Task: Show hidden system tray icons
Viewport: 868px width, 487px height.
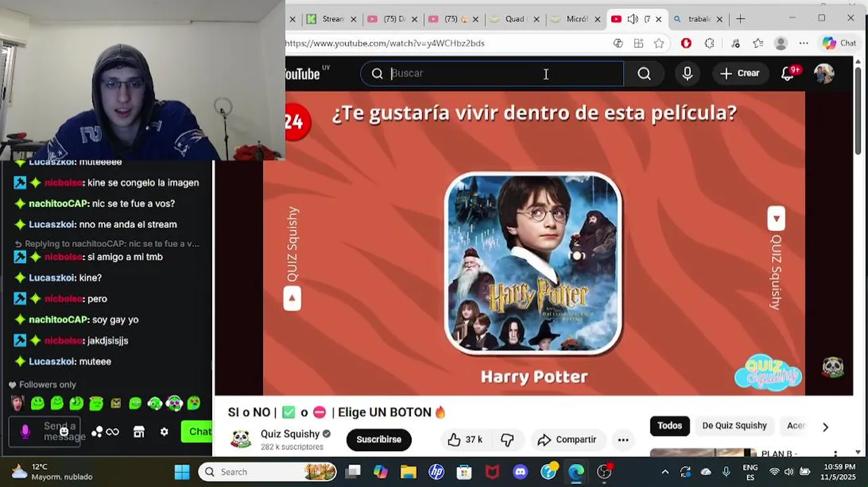Action: 665,472
